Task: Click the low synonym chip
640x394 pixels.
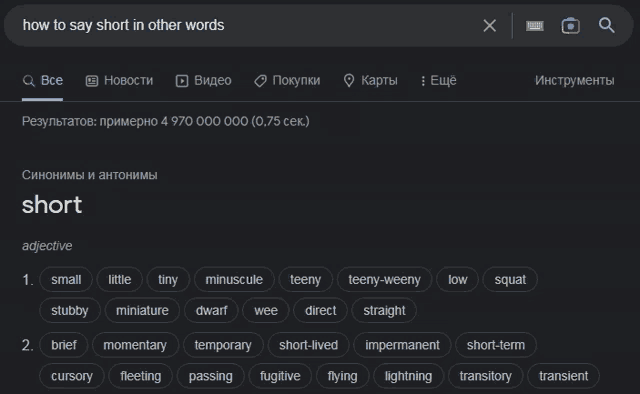Action: point(458,280)
